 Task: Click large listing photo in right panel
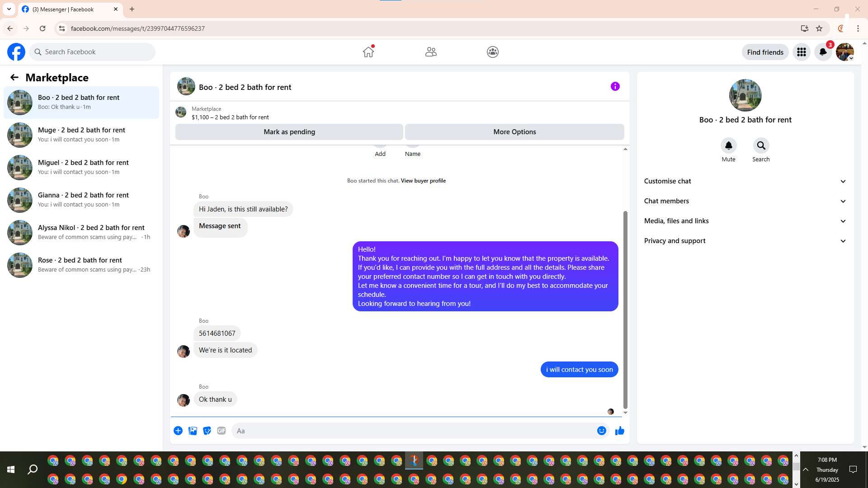[x=745, y=95]
